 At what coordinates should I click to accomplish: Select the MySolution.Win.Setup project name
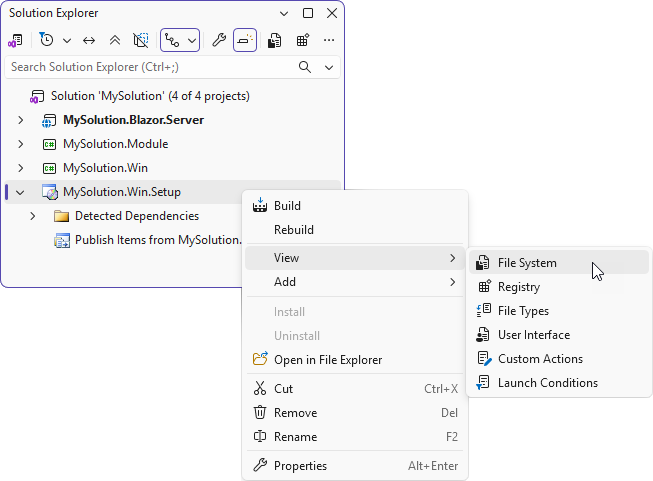pyautogui.click(x=122, y=192)
